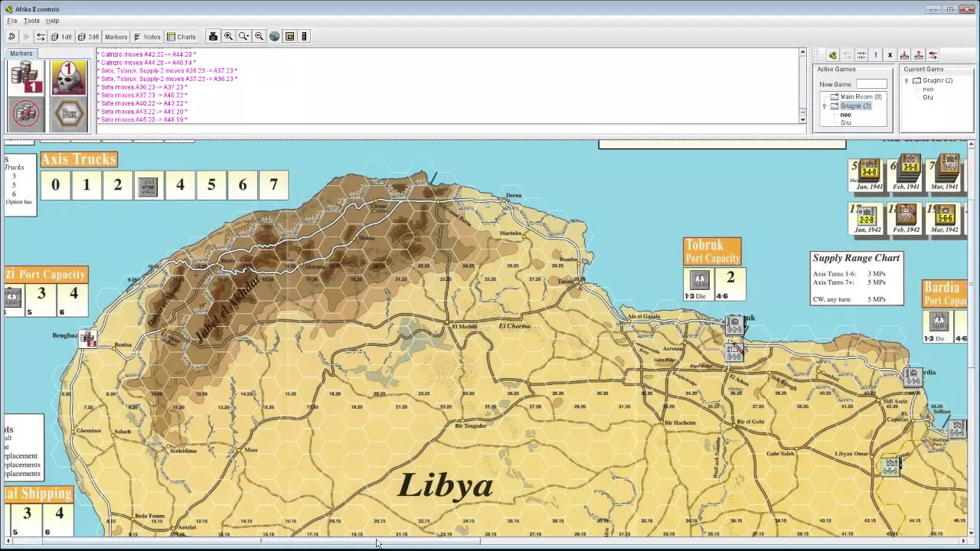Click the unit counter near Libyan Omar

click(890, 466)
